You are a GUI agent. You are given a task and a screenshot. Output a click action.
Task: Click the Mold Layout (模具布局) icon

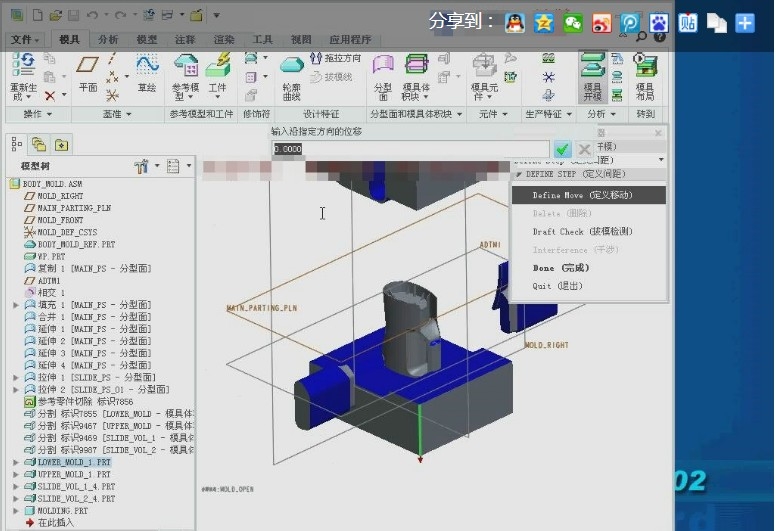click(x=645, y=66)
